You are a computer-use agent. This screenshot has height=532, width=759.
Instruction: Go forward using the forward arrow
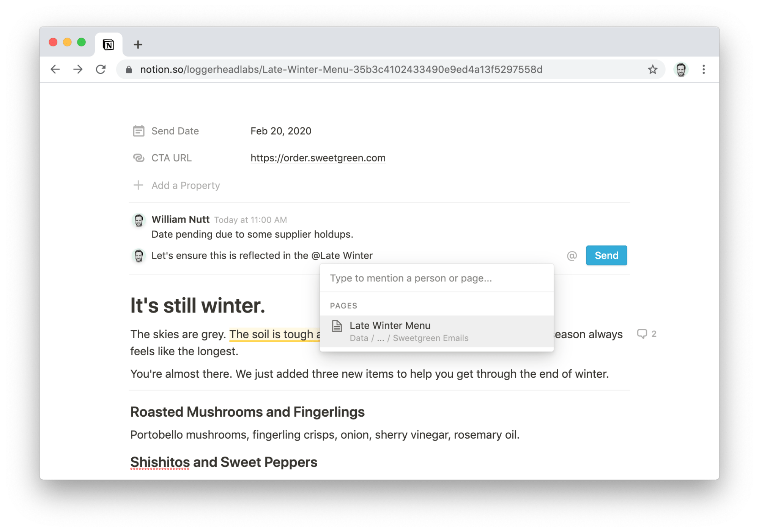coord(78,69)
